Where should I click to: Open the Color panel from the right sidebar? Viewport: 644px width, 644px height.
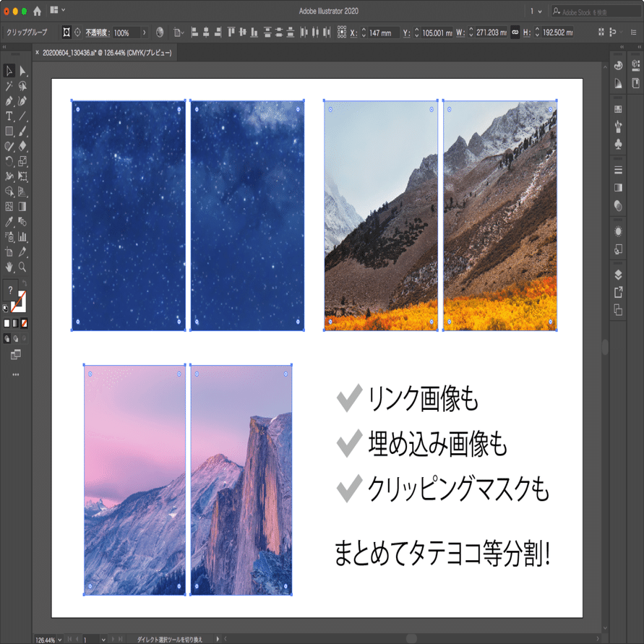618,65
